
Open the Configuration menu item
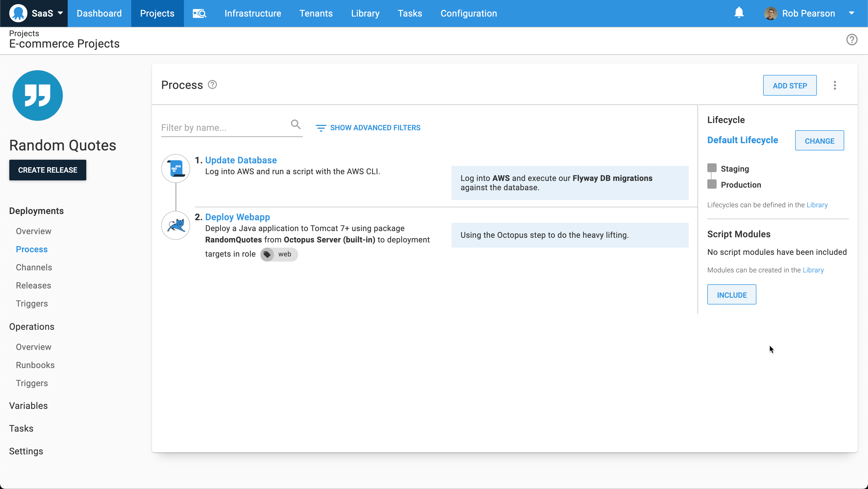point(469,13)
